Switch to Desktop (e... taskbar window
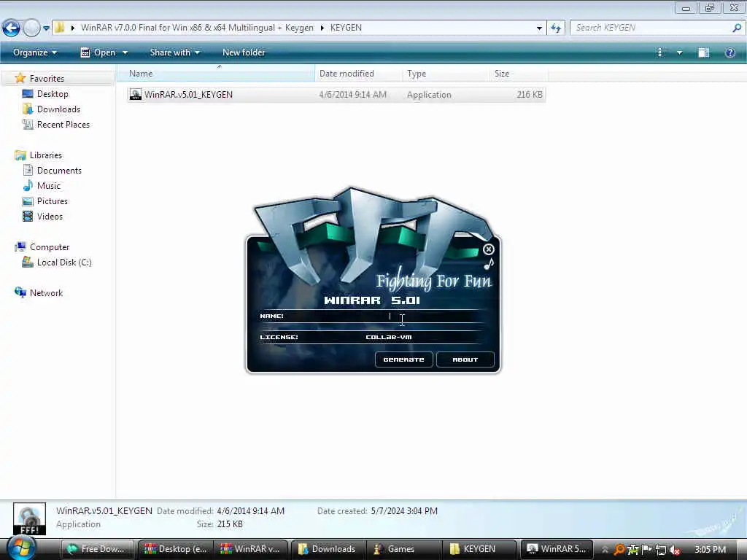Screen dimensions: 747x560 coord(175,549)
